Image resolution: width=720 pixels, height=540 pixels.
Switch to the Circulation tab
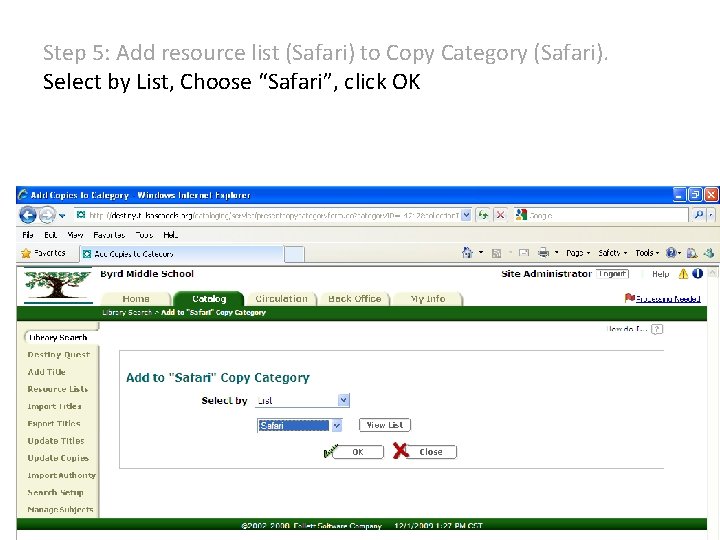click(x=281, y=298)
